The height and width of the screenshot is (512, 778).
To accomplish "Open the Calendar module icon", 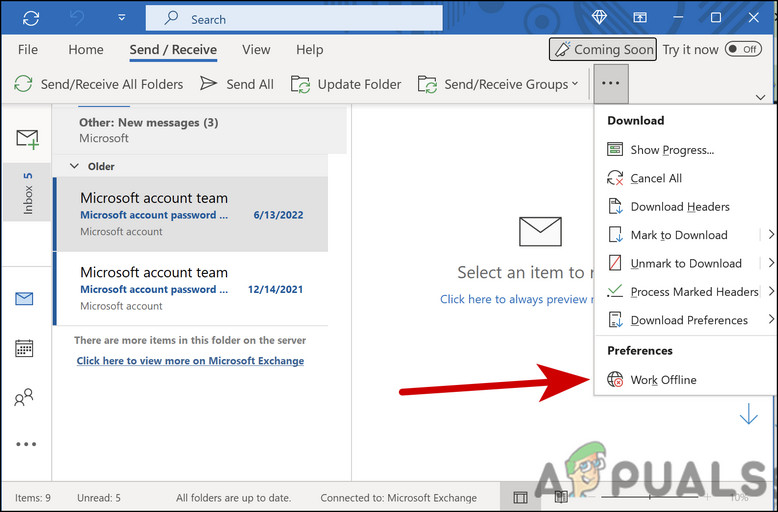I will 24,348.
